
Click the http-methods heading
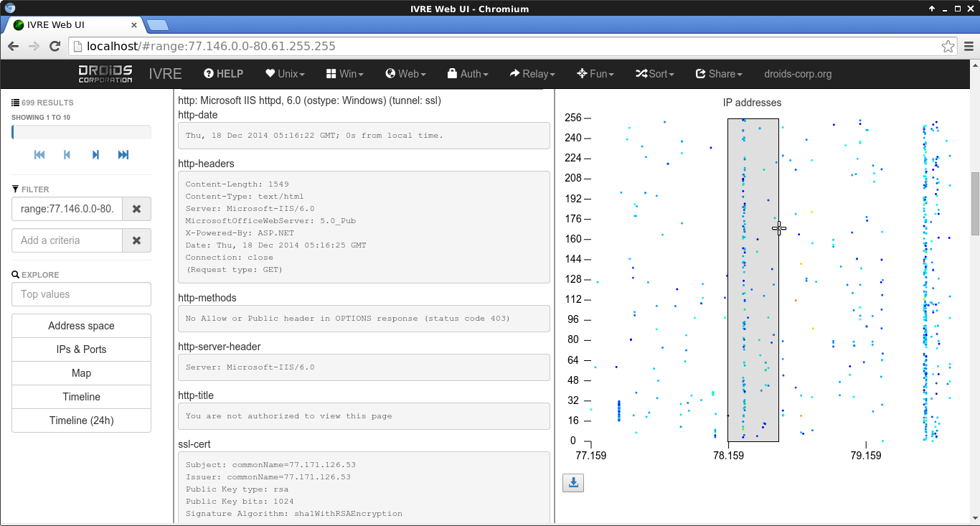point(207,298)
